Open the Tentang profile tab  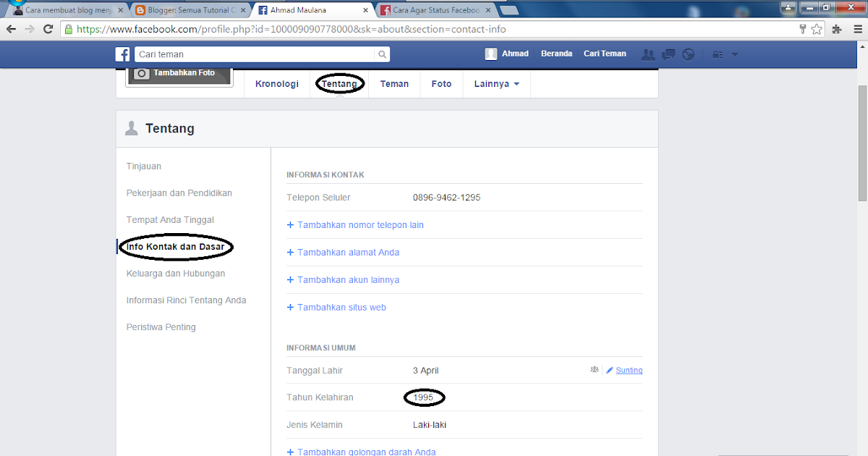(x=339, y=84)
